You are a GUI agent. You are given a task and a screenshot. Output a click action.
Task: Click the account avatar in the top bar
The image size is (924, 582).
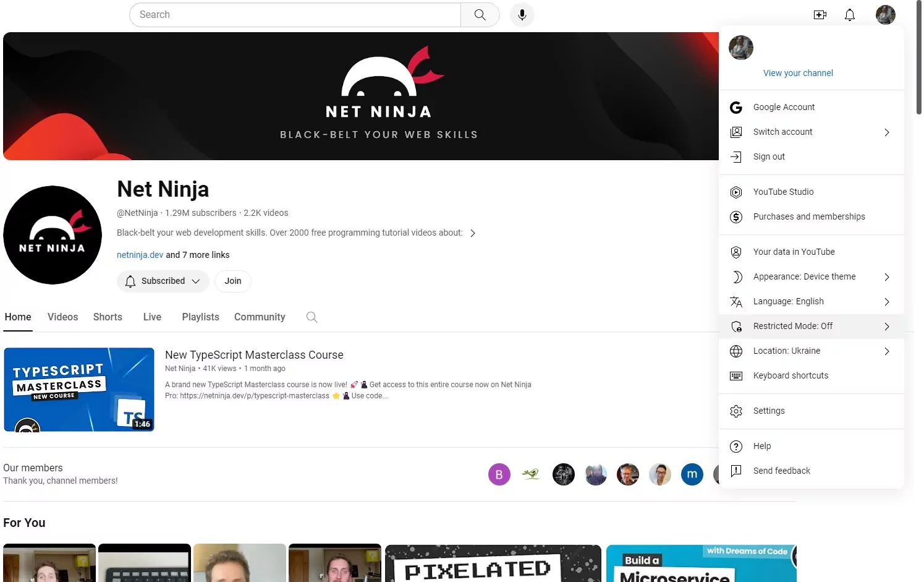click(886, 15)
